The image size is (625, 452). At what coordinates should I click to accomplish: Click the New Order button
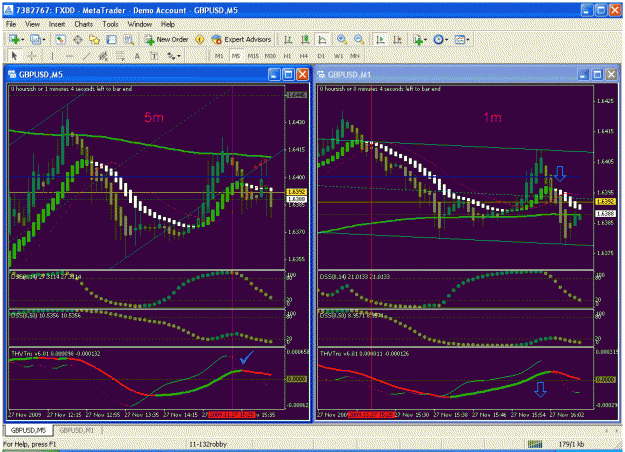[166, 39]
